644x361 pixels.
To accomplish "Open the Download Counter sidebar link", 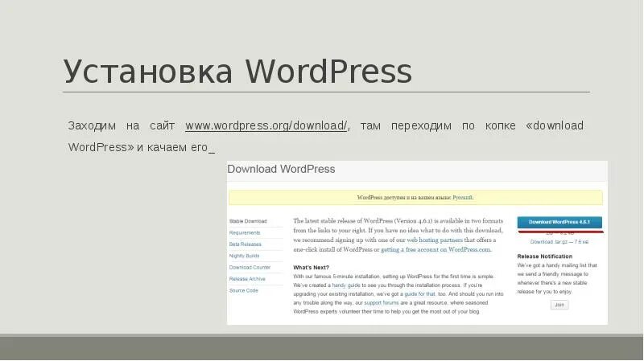I will click(250, 267).
